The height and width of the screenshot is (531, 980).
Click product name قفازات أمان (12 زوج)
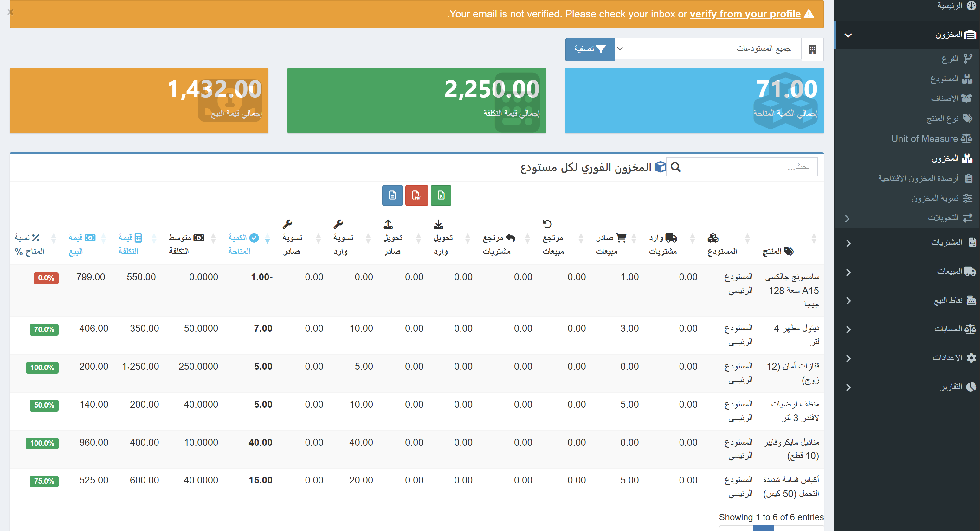[792, 373]
